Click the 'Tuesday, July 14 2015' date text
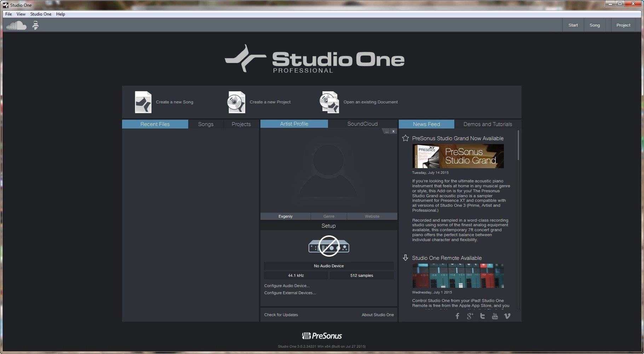 (x=430, y=173)
